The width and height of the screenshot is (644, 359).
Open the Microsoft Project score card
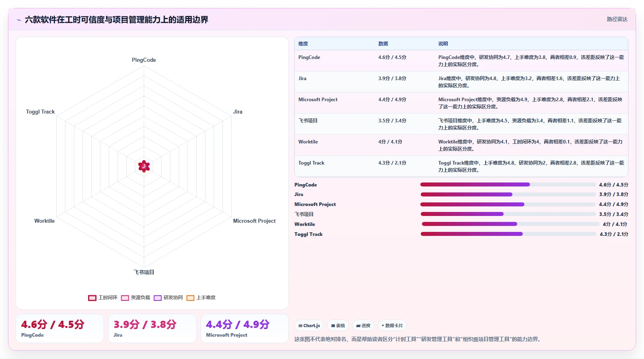click(244, 328)
